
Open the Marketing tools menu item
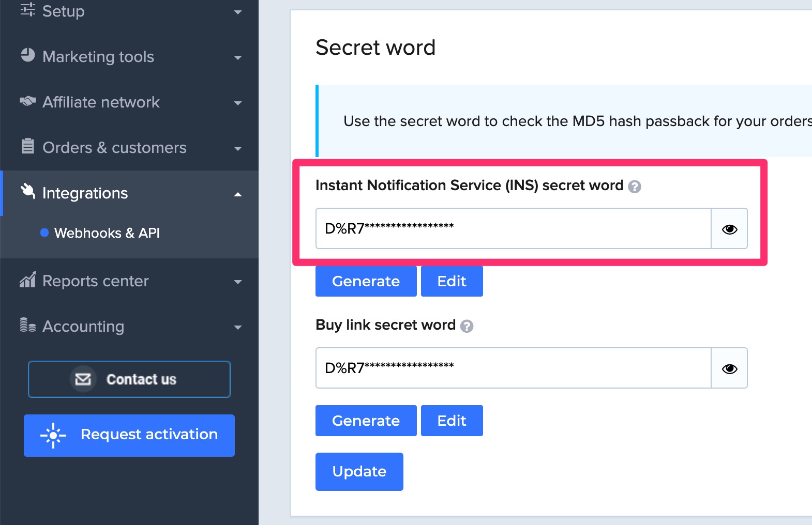[x=129, y=57]
